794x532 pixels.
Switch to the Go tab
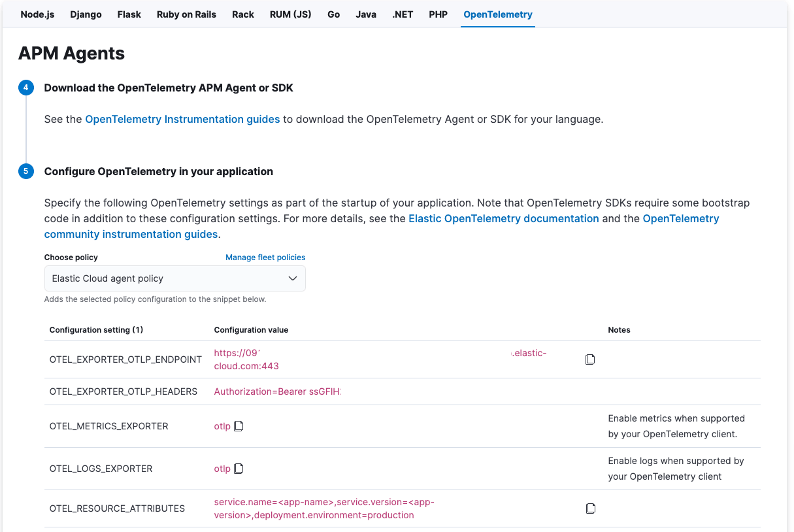tap(333, 14)
